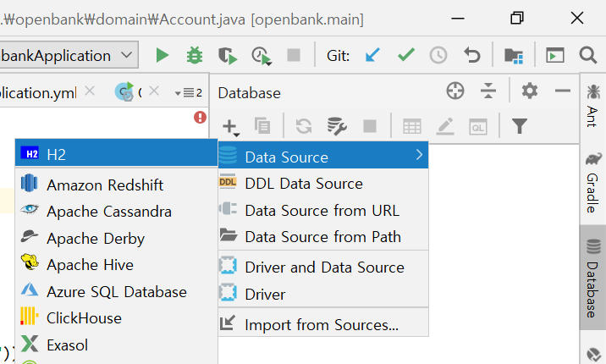Collapse all in the Database panel

[x=488, y=91]
